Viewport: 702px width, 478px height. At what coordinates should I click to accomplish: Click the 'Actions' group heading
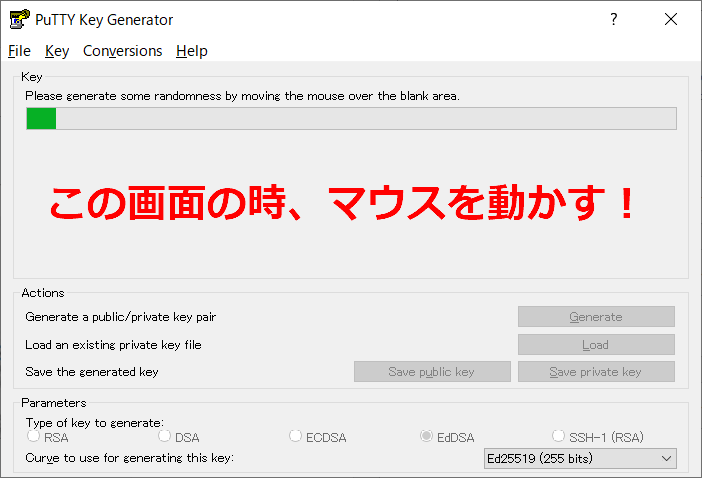[43, 293]
